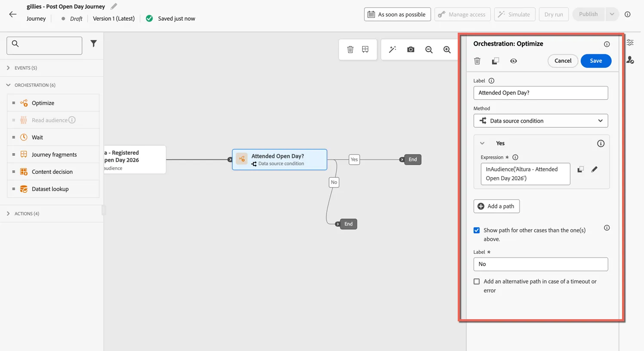The height and width of the screenshot is (351, 644).
Task: Select Wait in the orchestration palette
Action: point(53,137)
